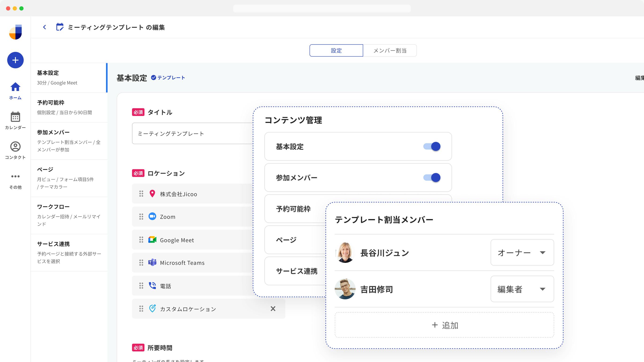
Task: Open the 編集者 role dropdown for 吉田修司
Action: tap(522, 289)
